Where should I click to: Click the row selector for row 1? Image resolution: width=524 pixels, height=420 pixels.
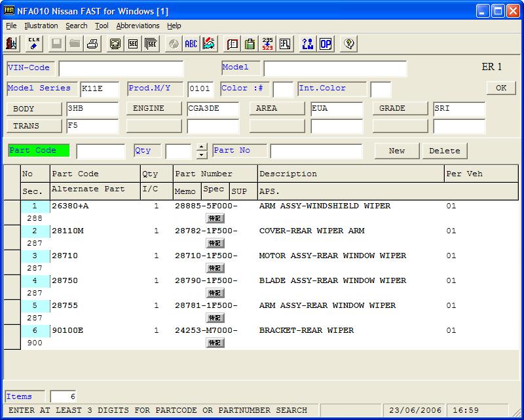(12, 212)
